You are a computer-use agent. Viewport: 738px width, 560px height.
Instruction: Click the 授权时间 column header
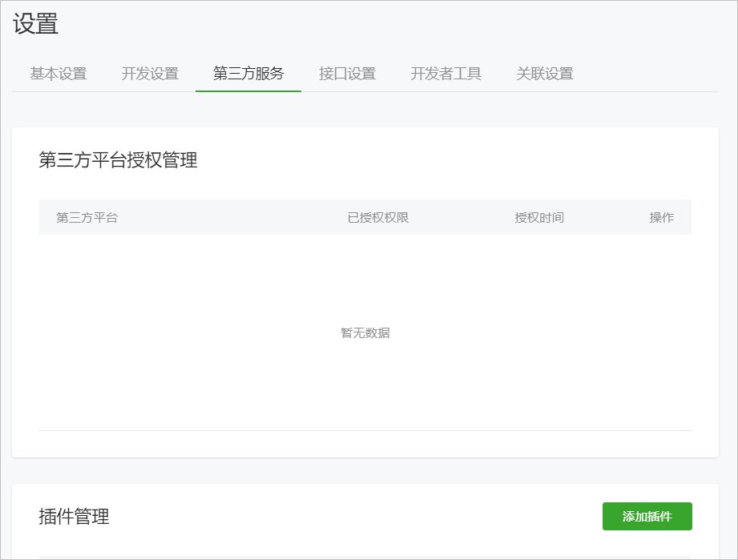pyautogui.click(x=539, y=217)
